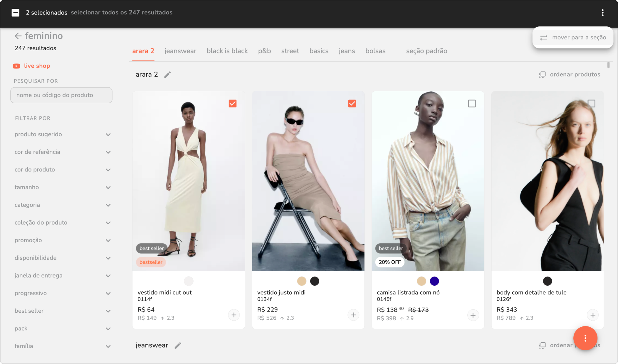Click deselect-all box in the top bar
This screenshot has width=618, height=364.
coord(16,13)
